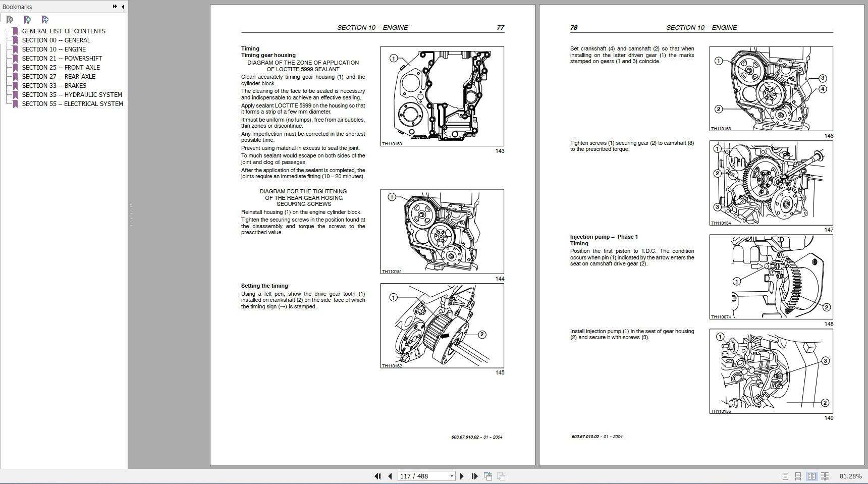Click bookmark icon beside SECTION 33 -- BRAKES
Image resolution: width=868 pixels, height=484 pixels.
click(15, 85)
